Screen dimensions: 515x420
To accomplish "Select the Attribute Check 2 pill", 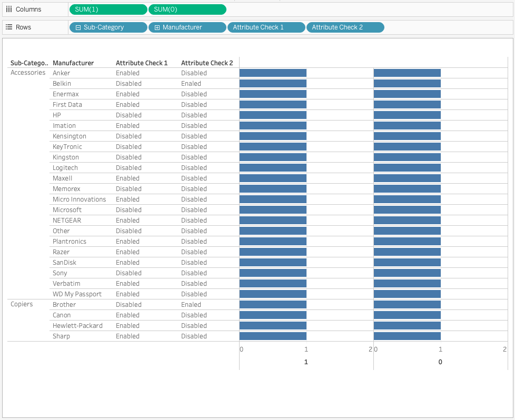I will [345, 27].
